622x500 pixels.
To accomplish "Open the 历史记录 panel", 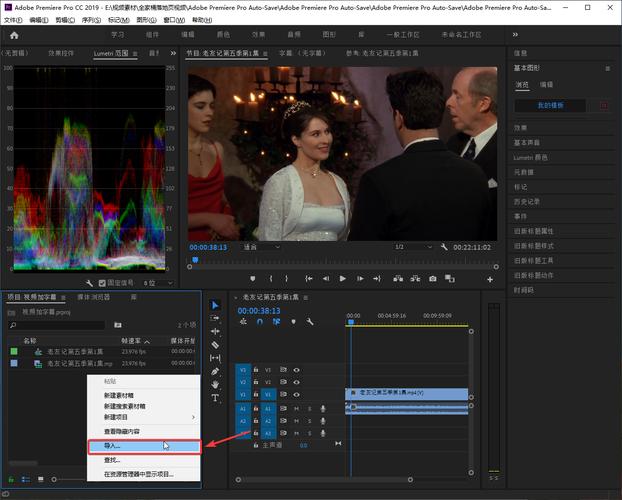I will (x=527, y=202).
